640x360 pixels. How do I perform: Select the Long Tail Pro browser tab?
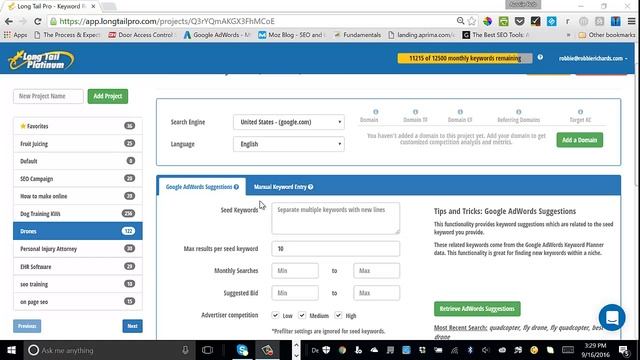[52, 7]
